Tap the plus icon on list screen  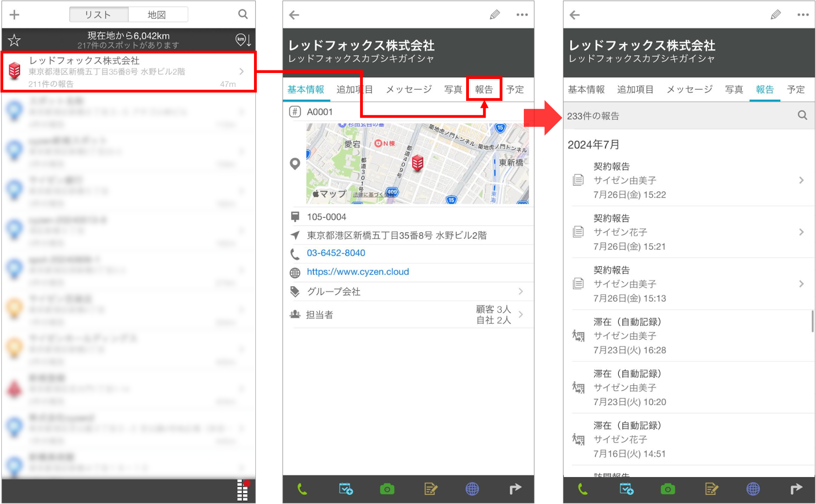(14, 15)
